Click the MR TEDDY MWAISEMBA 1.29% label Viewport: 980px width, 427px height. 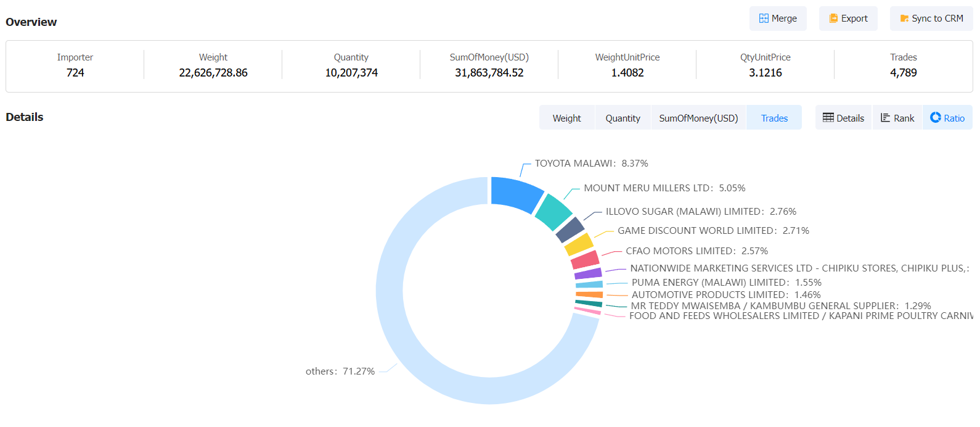(781, 306)
